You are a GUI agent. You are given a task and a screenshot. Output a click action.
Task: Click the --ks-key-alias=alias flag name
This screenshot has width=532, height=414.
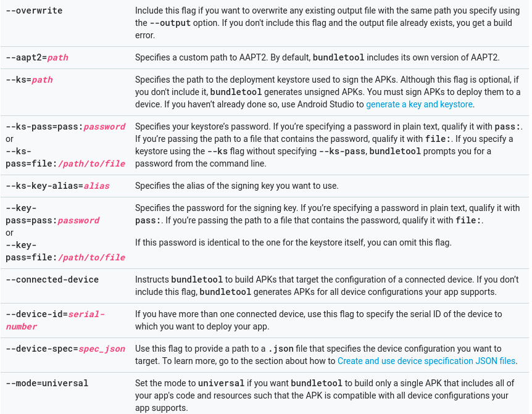[57, 186]
